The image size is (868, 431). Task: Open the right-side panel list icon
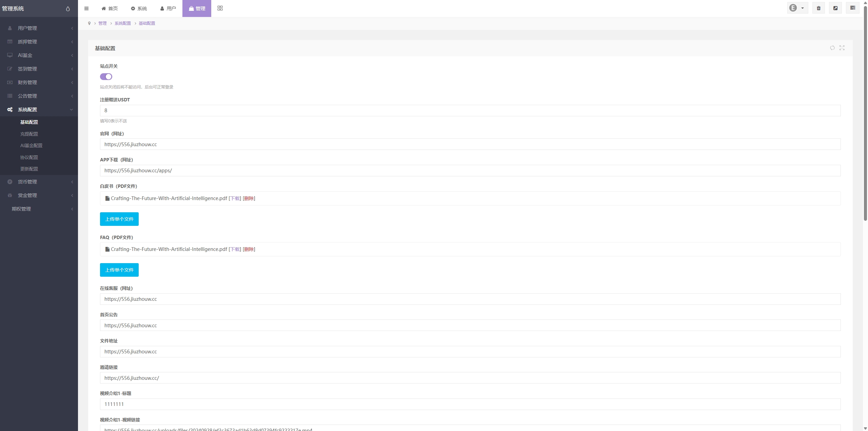click(852, 8)
